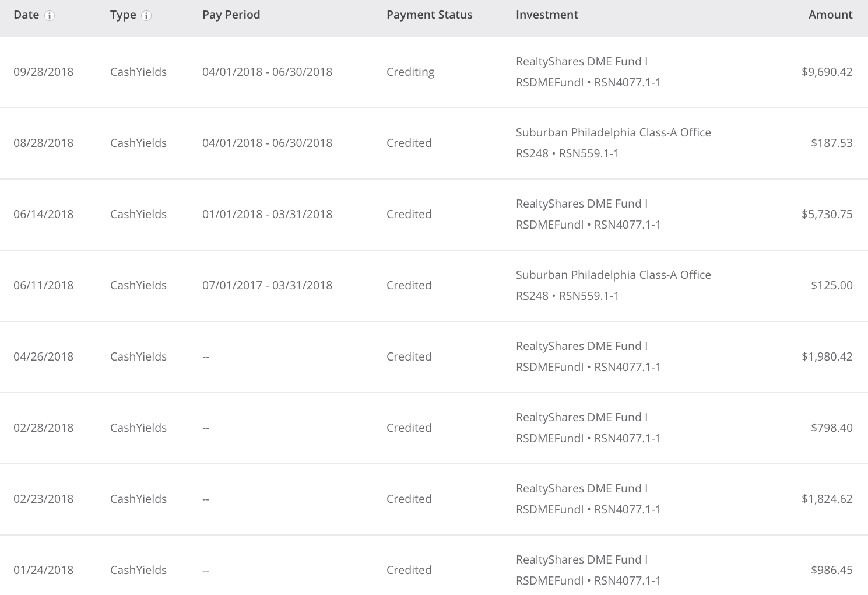Open Suburban Philadelphia Class-A Office in 06/11/2018 row
The image size is (868, 595).
pyautogui.click(x=613, y=275)
